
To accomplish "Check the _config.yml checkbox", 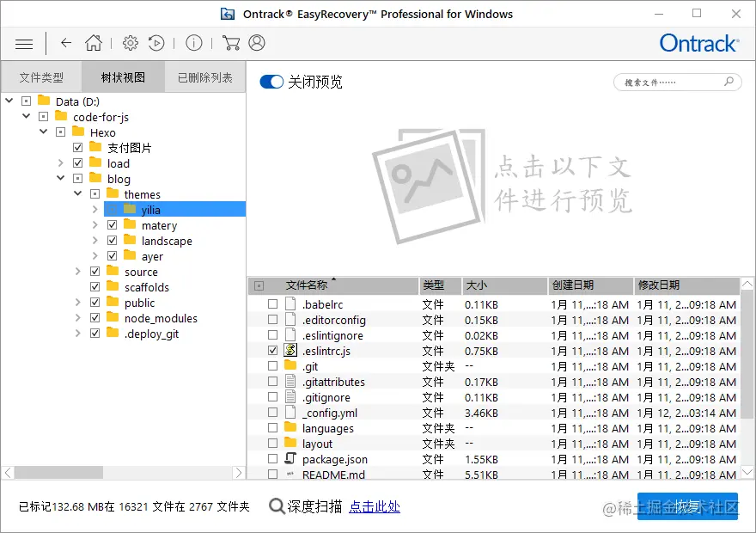I will (273, 413).
